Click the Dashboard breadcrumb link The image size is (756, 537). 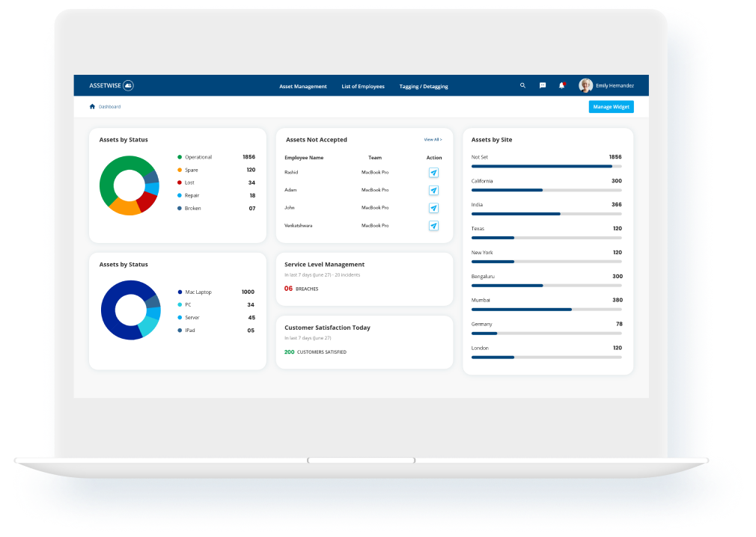pyautogui.click(x=109, y=107)
